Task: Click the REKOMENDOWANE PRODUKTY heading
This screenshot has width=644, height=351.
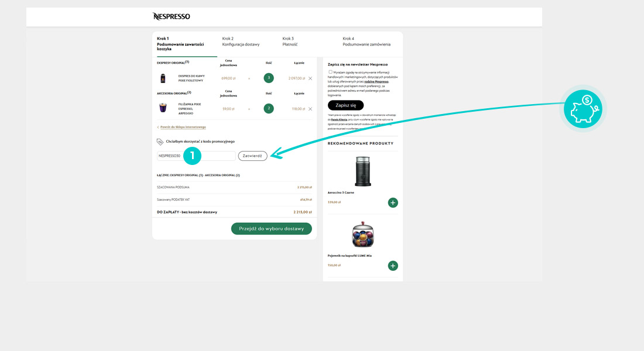Action: 361,143
